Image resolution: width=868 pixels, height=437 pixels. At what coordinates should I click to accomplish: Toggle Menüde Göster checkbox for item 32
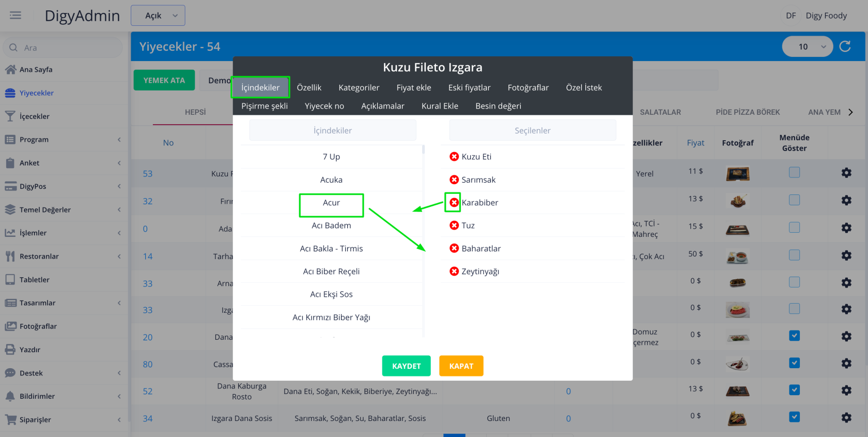pos(795,200)
